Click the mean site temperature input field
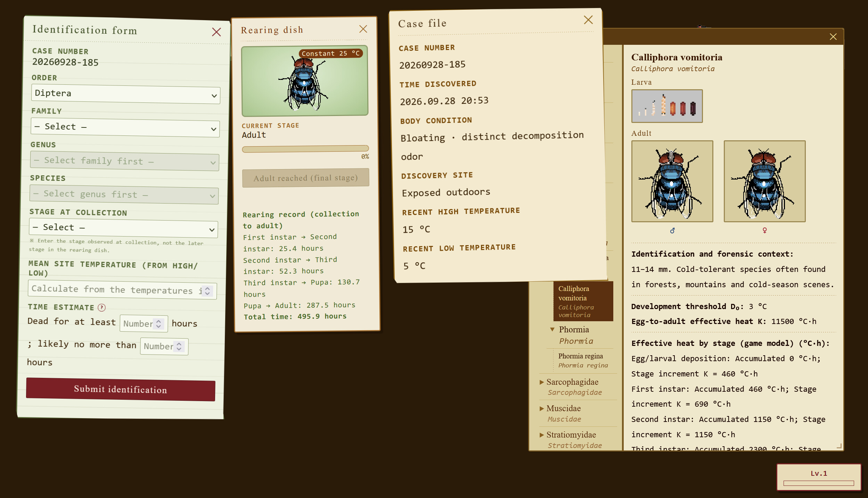This screenshot has height=498, width=868. pyautogui.click(x=122, y=290)
